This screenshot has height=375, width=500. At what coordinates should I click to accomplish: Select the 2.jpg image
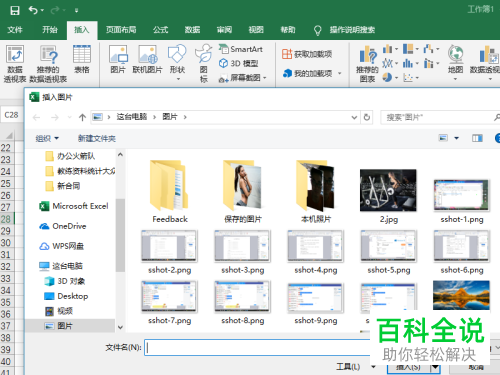coord(388,196)
